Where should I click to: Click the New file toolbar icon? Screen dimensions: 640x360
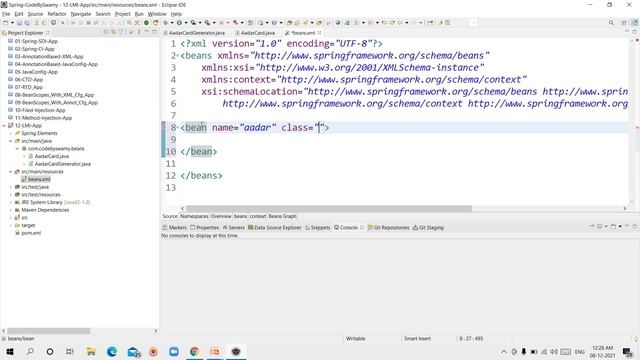(x=6, y=23)
